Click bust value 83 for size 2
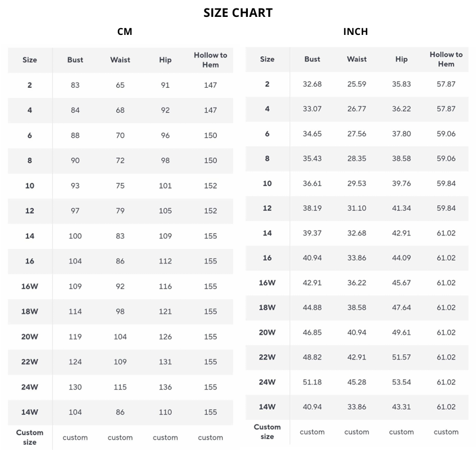476x460 pixels. click(75, 85)
